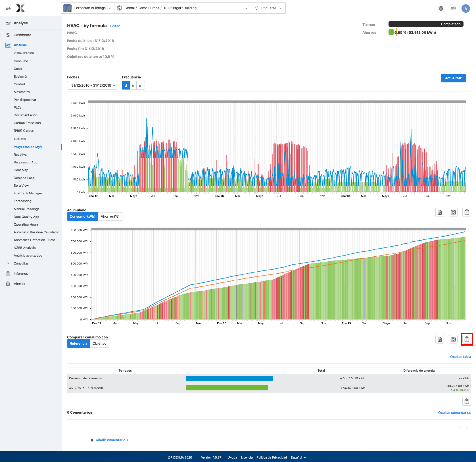476x462 pixels.
Task: Click Ocultar comentarios link
Action: tap(454, 412)
